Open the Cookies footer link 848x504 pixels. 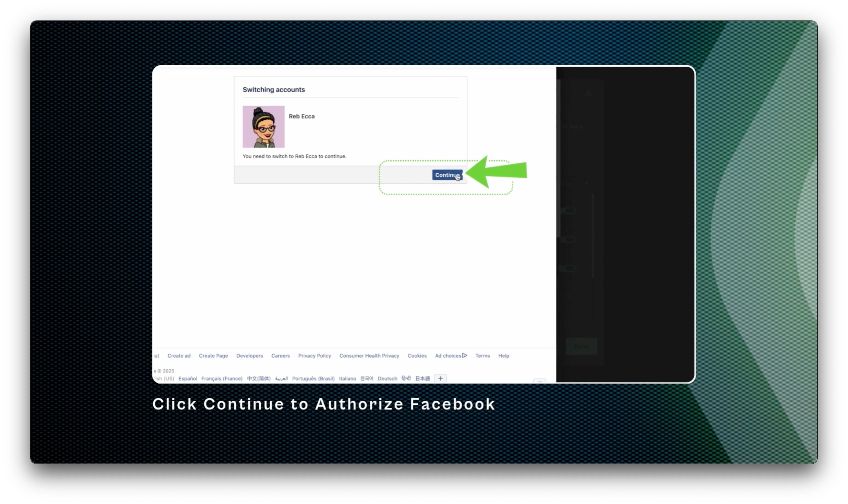[x=417, y=355]
